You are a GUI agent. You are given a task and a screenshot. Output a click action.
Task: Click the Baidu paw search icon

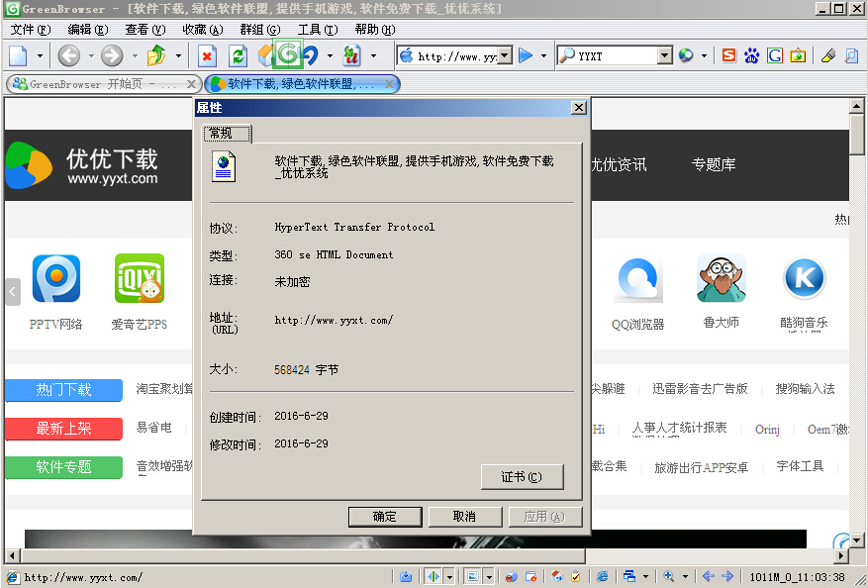752,55
